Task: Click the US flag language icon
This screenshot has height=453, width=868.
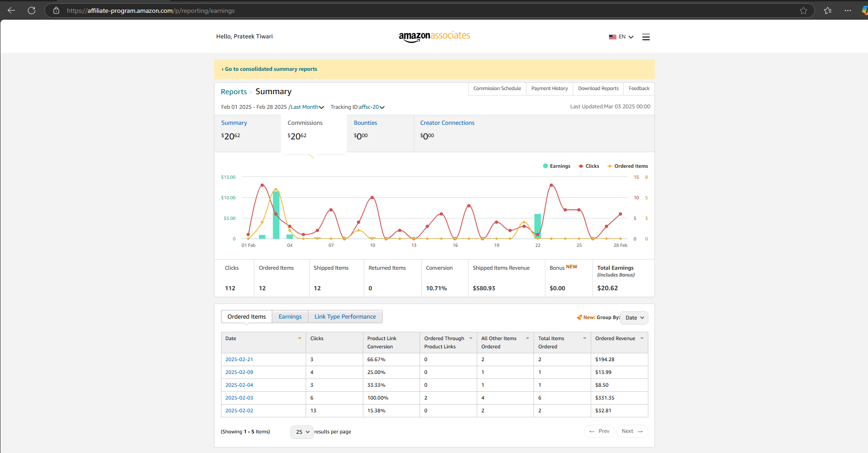Action: [613, 37]
